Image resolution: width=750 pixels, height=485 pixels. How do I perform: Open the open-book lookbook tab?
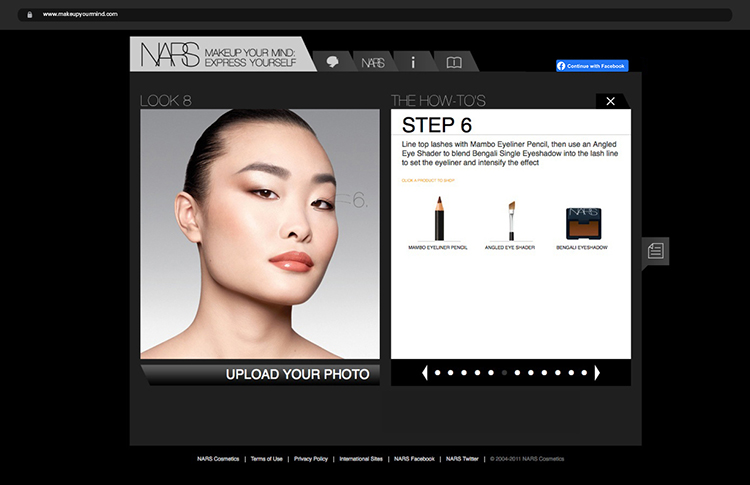tap(454, 62)
